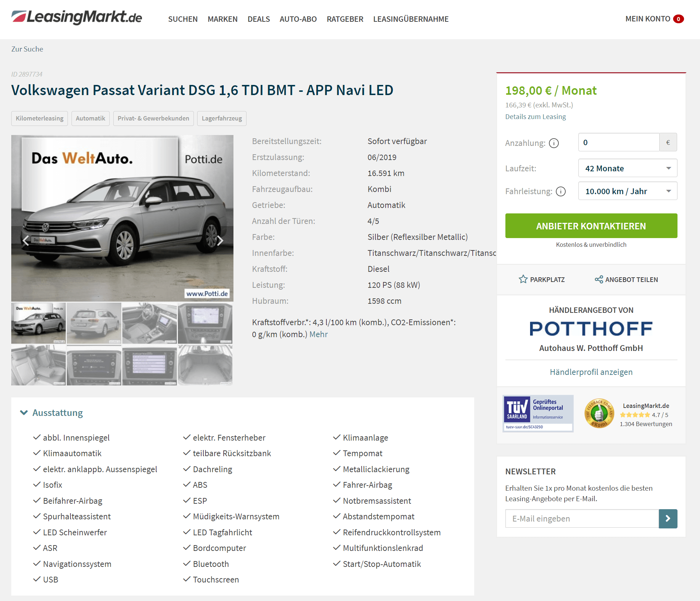
Task: Click the Autohaus W. Potthoff GmbH name
Action: click(591, 348)
